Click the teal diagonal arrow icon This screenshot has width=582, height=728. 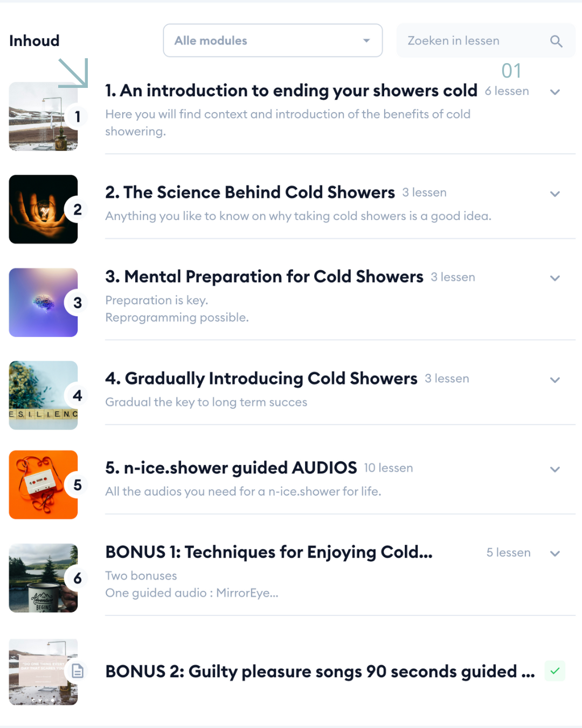pyautogui.click(x=73, y=73)
